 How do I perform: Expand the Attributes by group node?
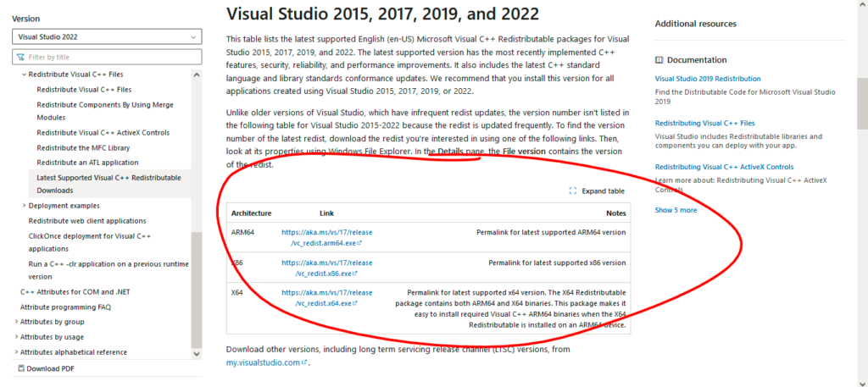tap(15, 322)
